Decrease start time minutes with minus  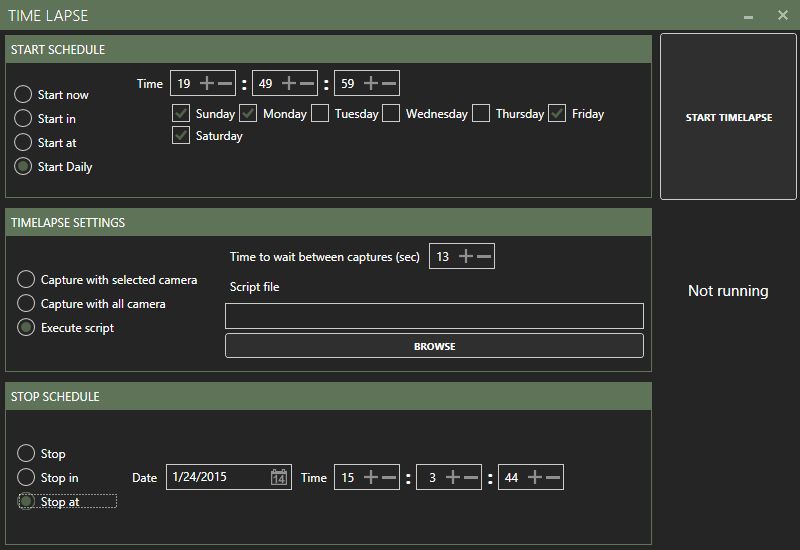(x=307, y=83)
